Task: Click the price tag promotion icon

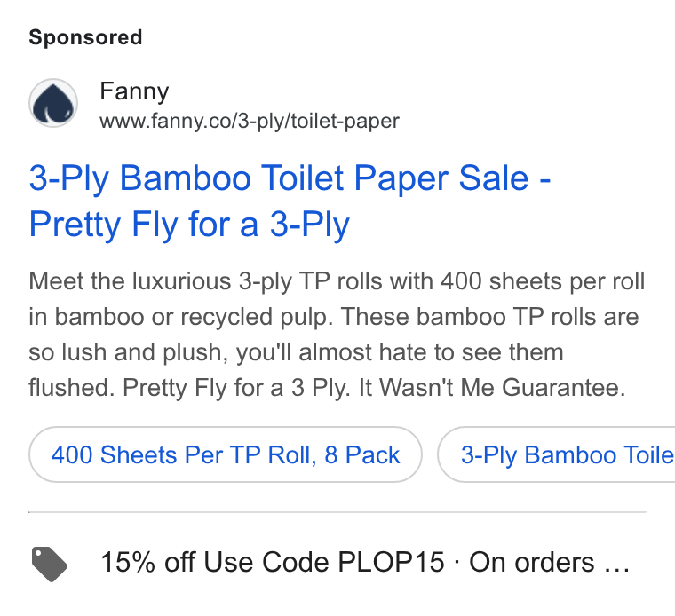Action: tap(50, 564)
